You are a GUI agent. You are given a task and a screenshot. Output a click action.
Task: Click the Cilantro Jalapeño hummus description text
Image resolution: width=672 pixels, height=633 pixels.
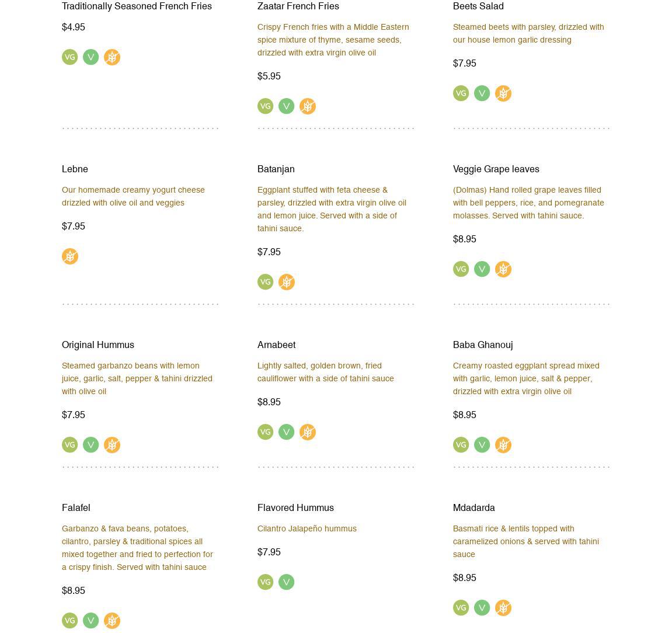pyautogui.click(x=307, y=528)
